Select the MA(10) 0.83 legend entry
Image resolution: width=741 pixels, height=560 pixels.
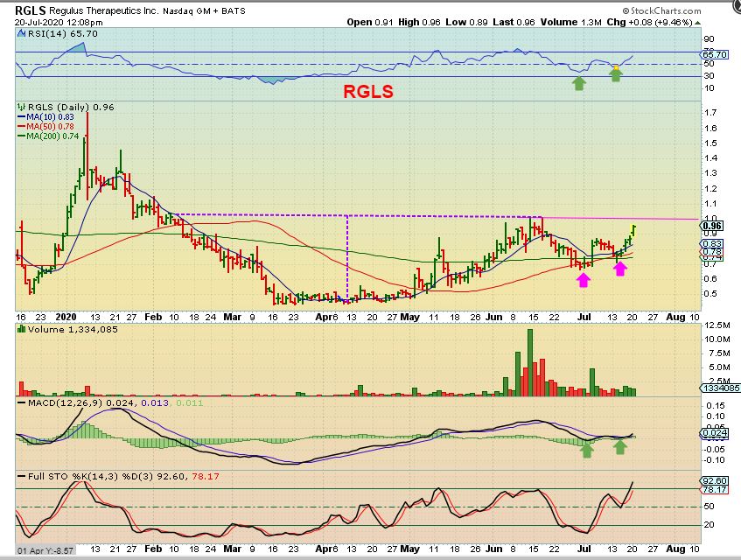48,116
